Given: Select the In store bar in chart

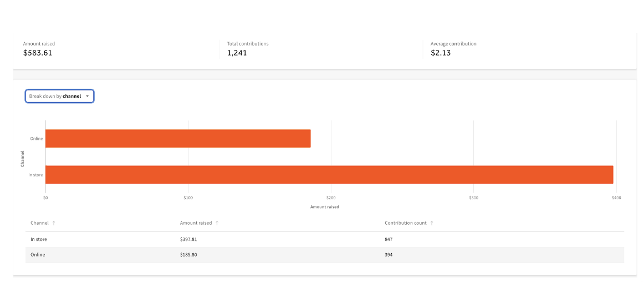Looking at the screenshot, I should coord(329,174).
